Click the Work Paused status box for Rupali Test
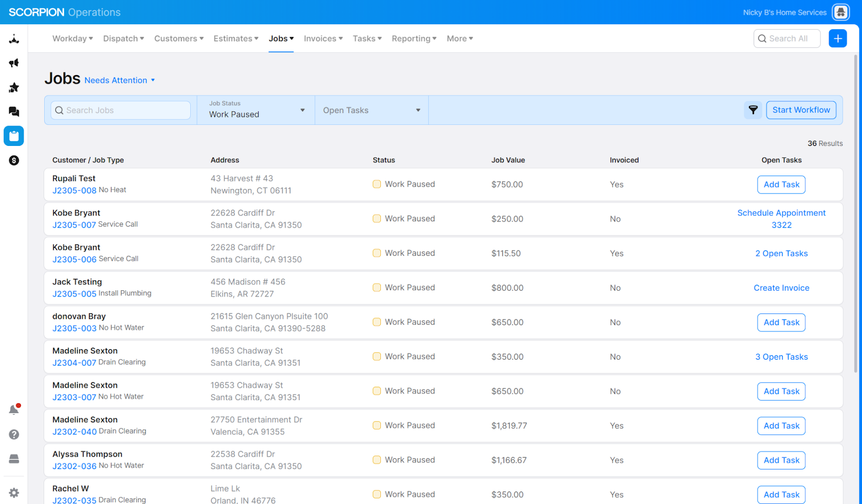Viewport: 862px width, 504px height. click(377, 184)
